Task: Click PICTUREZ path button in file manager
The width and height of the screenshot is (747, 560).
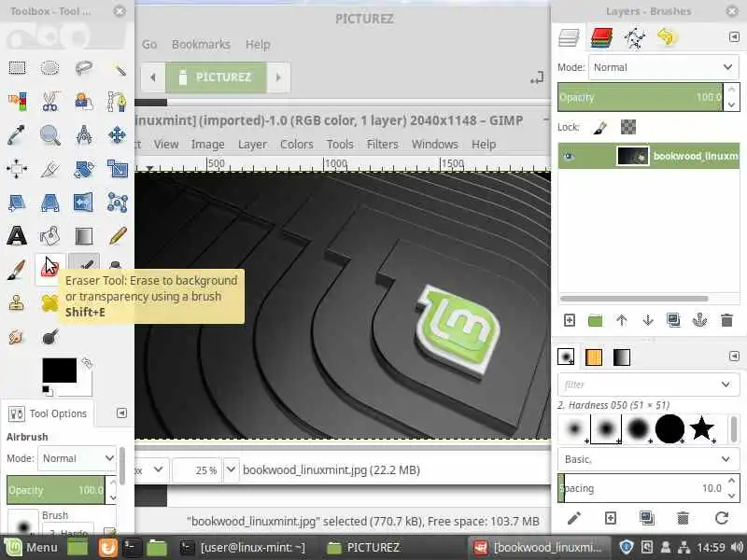Action: pos(216,77)
